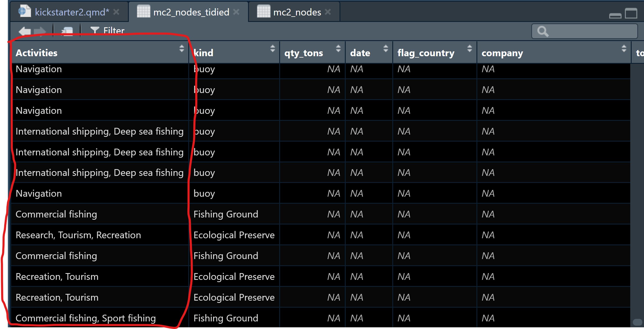Click the forward arrow in viewer toolbar

(40, 31)
